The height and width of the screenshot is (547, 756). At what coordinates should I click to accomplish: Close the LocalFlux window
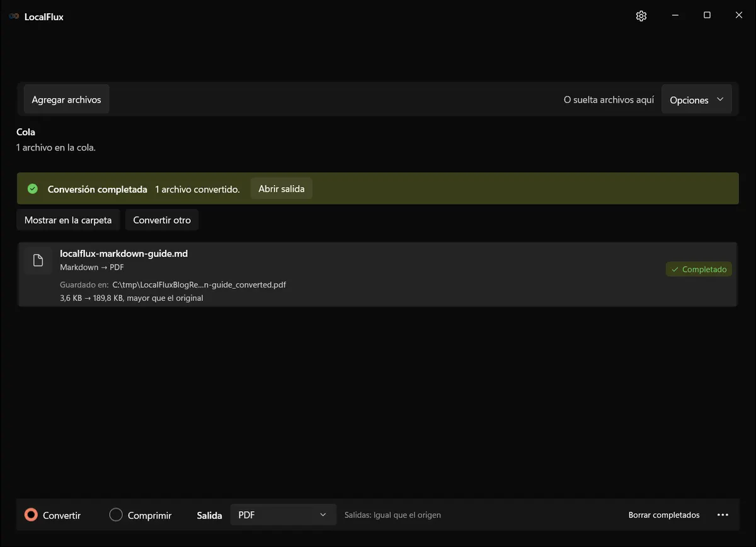tap(739, 16)
